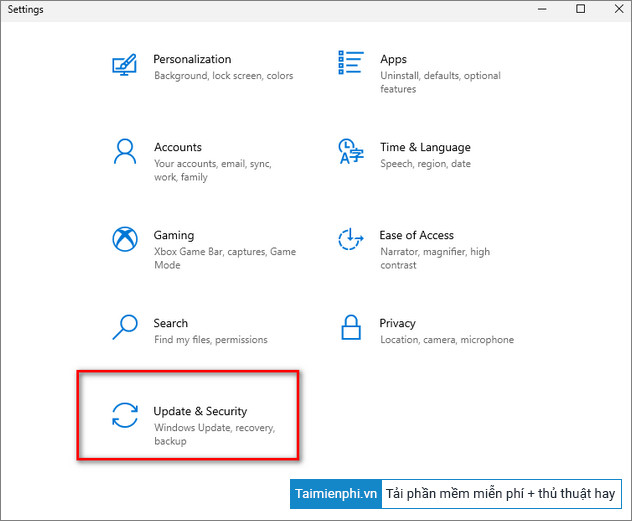Close the Settings window

619,9
